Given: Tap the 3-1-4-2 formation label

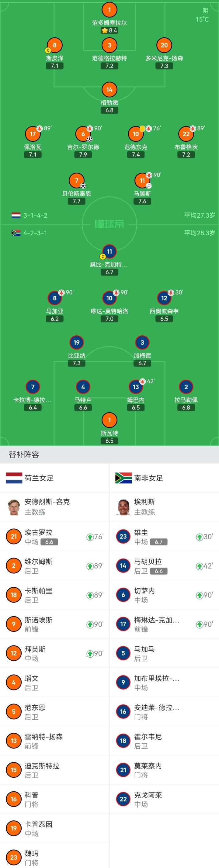Looking at the screenshot, I should tap(35, 215).
